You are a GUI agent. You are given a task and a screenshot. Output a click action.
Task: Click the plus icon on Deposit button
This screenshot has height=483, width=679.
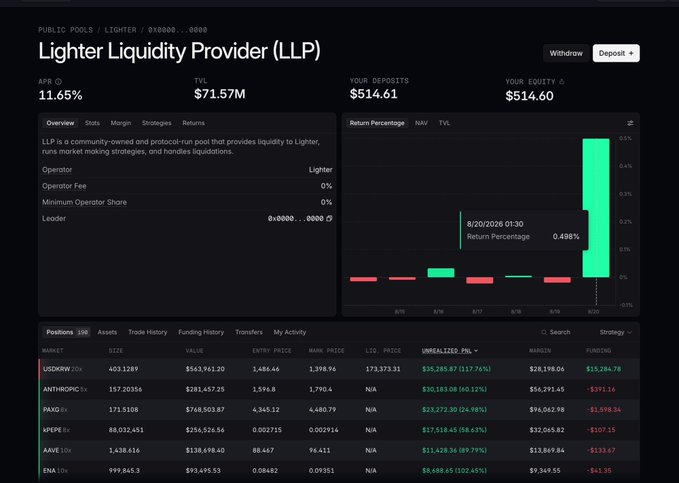631,53
